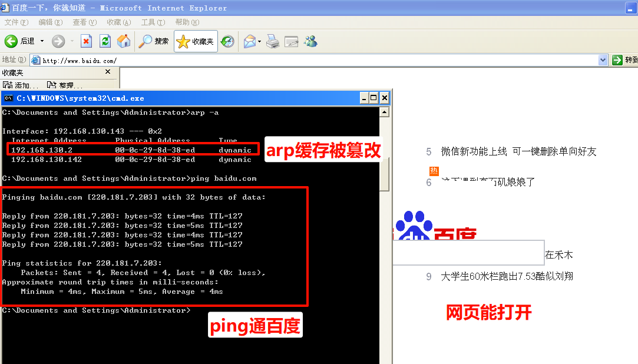Image resolution: width=638 pixels, height=364 pixels.
Task: Click news item number 6 headline
Action: 488,182
